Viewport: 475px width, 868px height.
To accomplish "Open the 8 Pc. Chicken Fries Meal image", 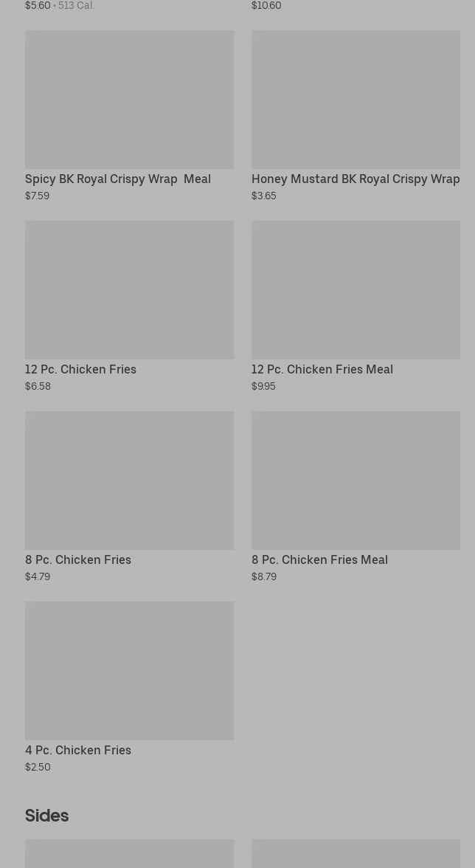I will pos(356,480).
